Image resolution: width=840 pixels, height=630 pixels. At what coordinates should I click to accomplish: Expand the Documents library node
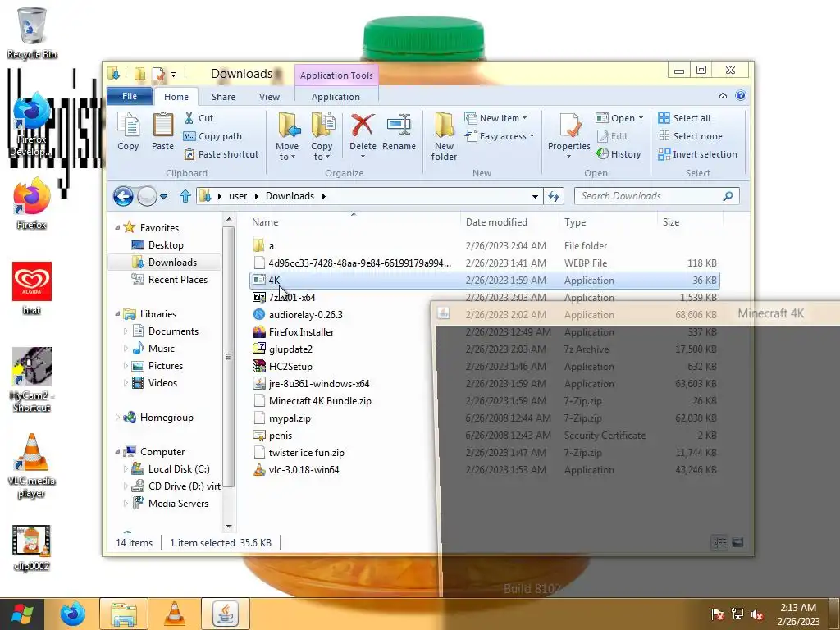126,331
